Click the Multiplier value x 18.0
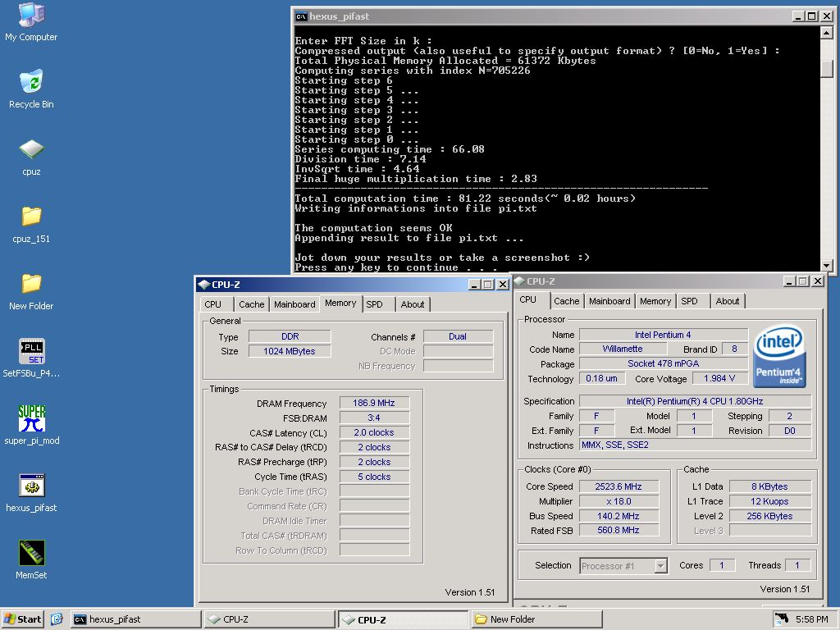Image resolution: width=840 pixels, height=630 pixels. [619, 501]
